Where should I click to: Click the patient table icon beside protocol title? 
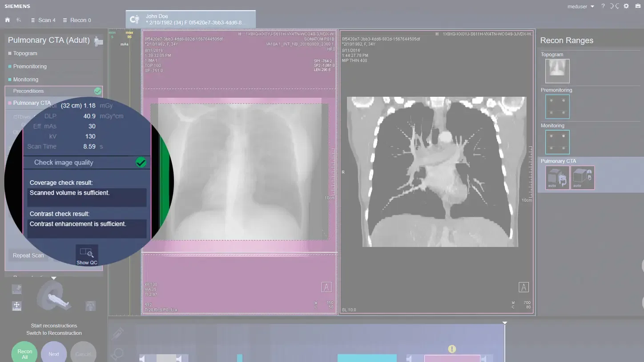(99, 41)
